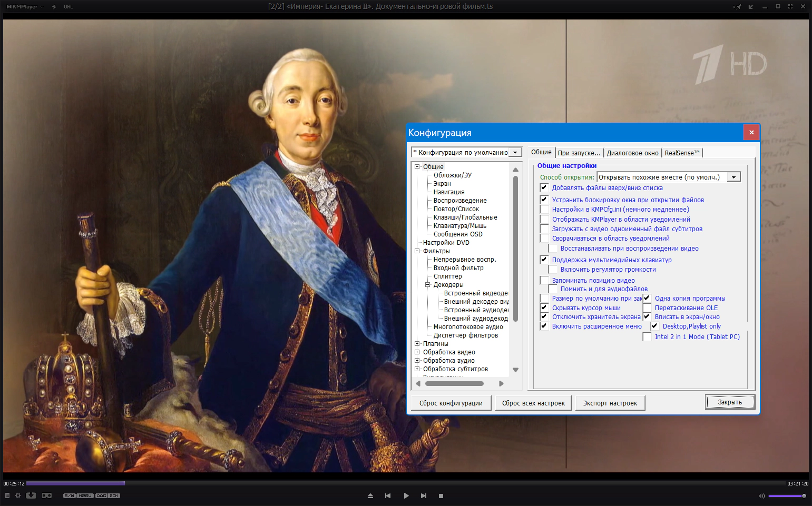Toggle the VR/3D glasses icon
Screen dimensions: 812x506
point(47,495)
